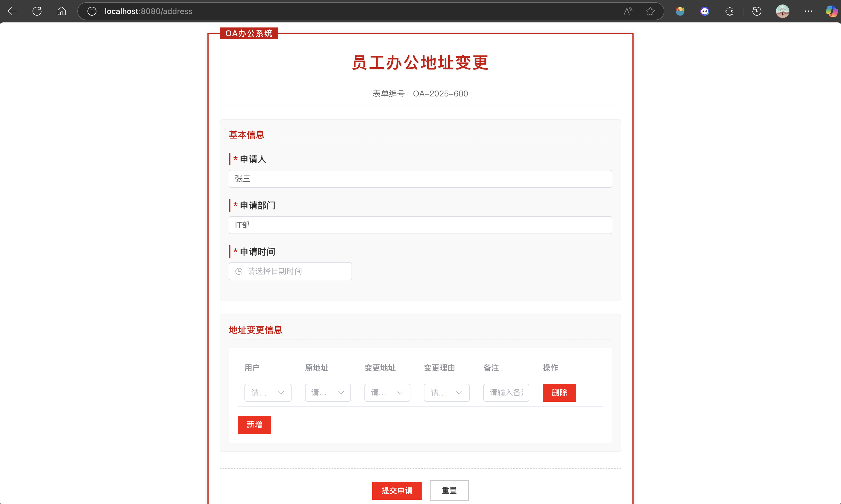Open the browser extensions puzzle icon

[729, 11]
